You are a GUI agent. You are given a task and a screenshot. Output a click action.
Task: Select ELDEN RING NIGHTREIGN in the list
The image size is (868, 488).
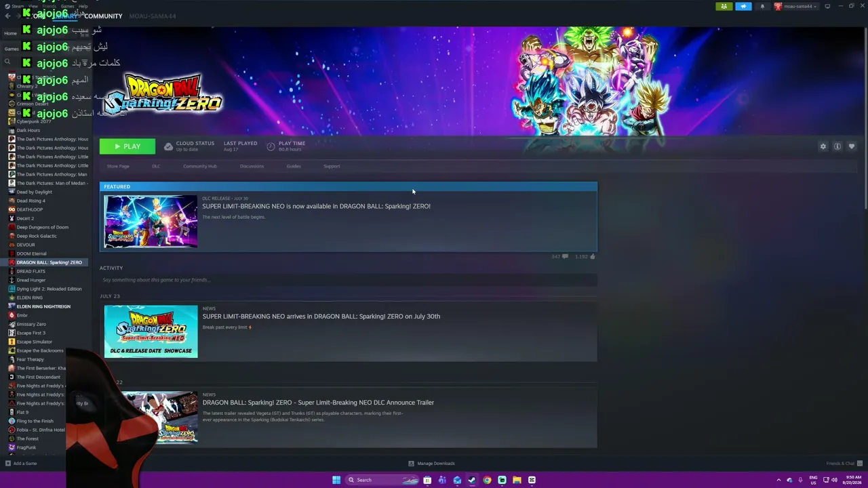point(43,306)
